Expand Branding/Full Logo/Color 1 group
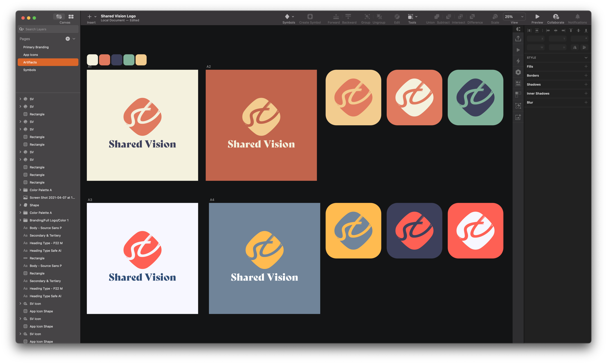 pos(20,220)
